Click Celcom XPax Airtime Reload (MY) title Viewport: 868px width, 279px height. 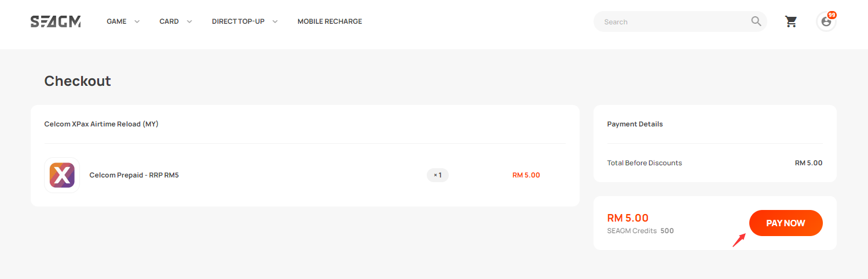point(101,124)
